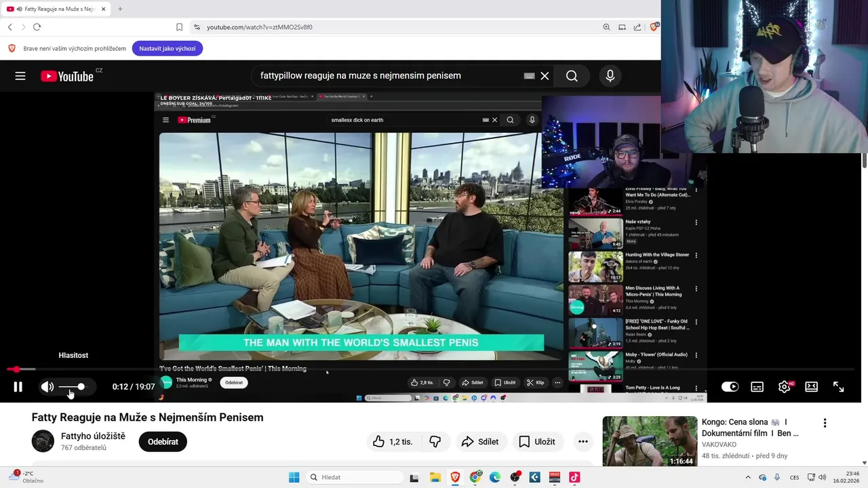Share the video via Sdílet

click(480, 442)
